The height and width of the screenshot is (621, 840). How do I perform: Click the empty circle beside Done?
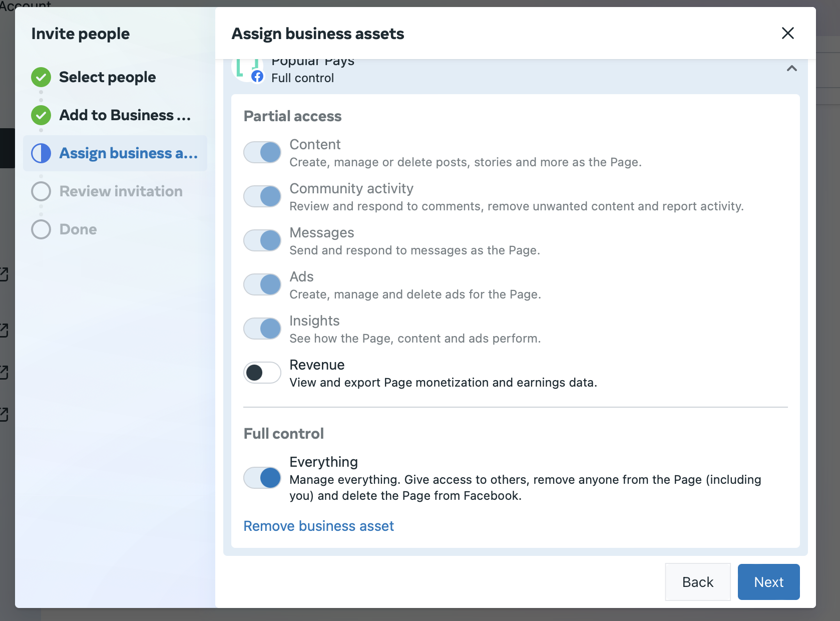click(41, 229)
